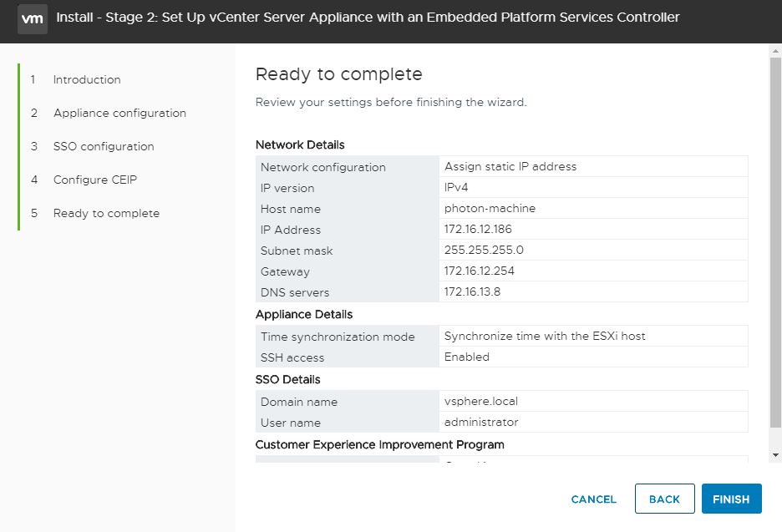Select the DNS servers value 172.16.13.8
The image size is (782, 532).
point(472,292)
